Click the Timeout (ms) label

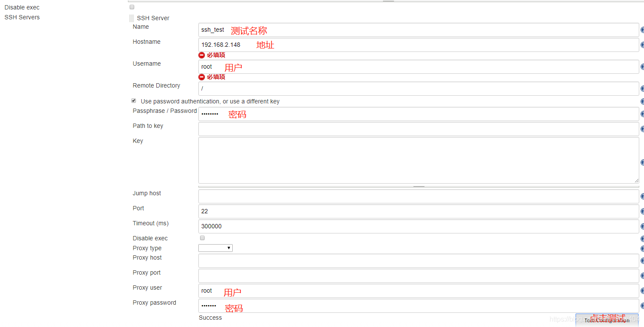pyautogui.click(x=151, y=223)
